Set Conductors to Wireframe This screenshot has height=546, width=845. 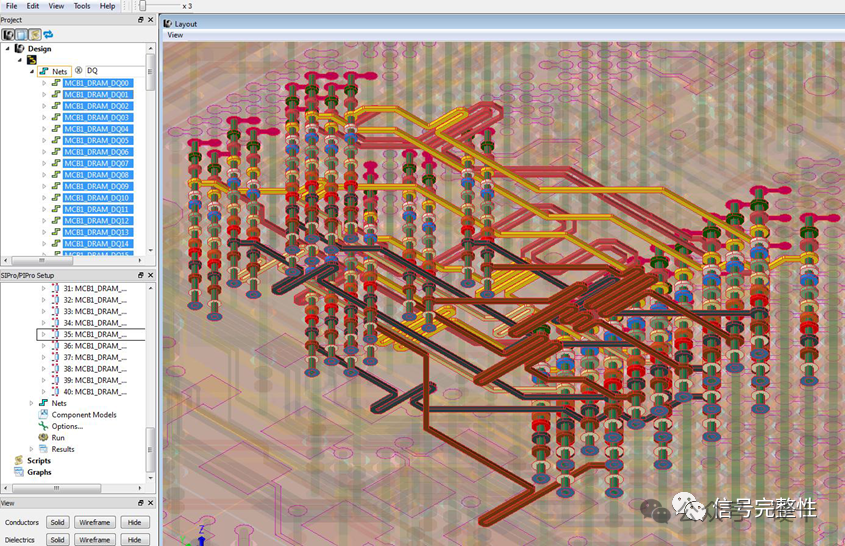[x=95, y=522]
